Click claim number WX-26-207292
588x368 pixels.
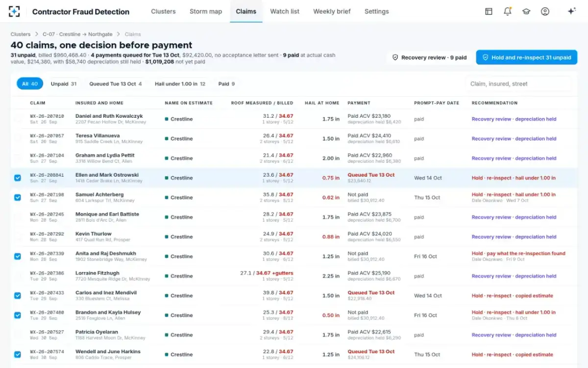[47, 234]
